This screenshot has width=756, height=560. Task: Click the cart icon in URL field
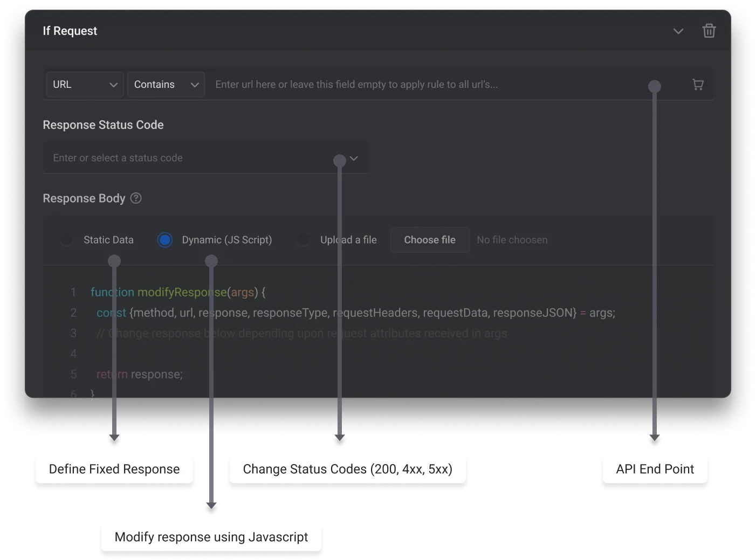coord(698,85)
